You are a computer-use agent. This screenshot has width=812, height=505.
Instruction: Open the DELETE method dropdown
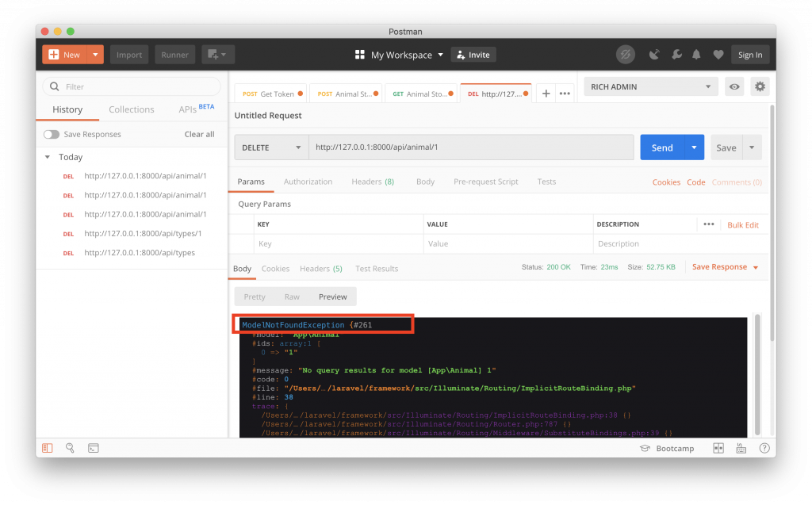pos(271,147)
